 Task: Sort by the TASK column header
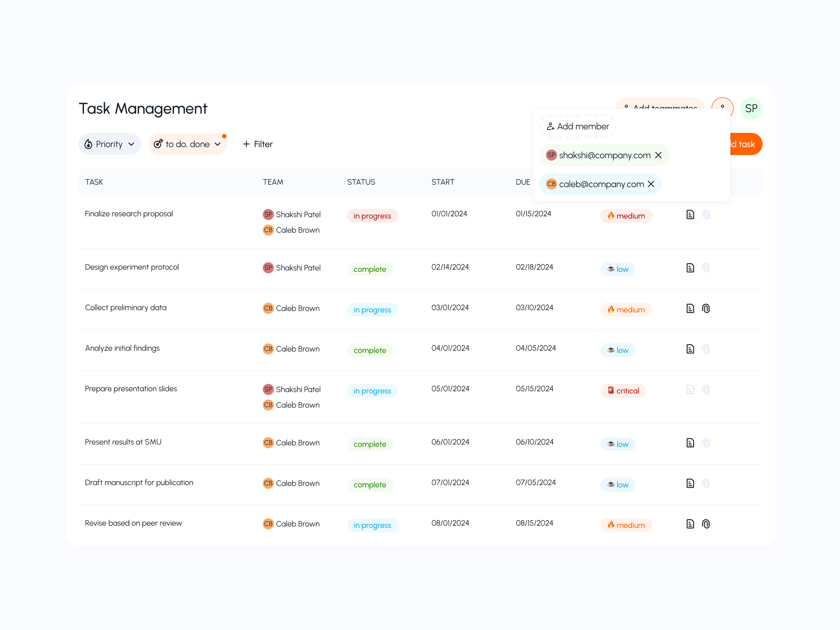point(94,182)
